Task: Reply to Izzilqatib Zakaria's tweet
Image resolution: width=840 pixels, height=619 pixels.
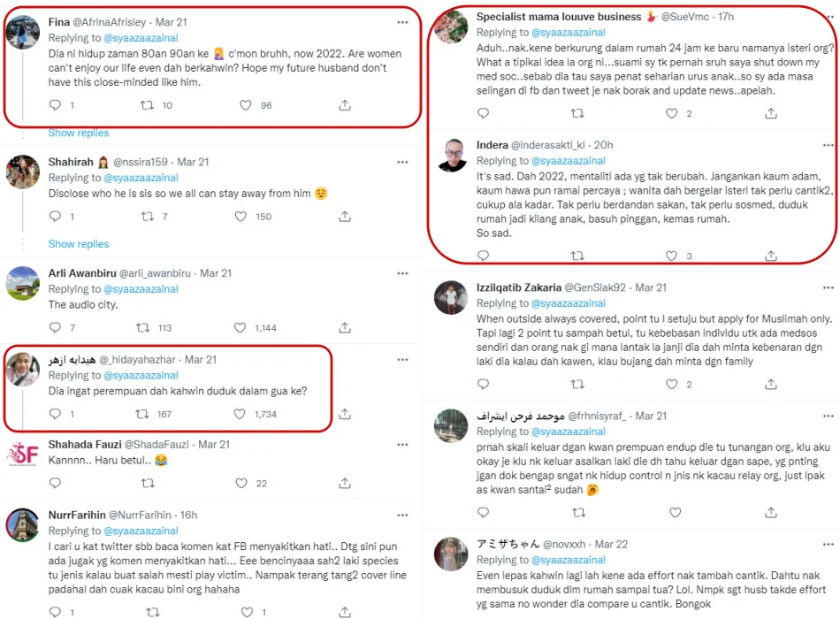Action: (x=483, y=385)
